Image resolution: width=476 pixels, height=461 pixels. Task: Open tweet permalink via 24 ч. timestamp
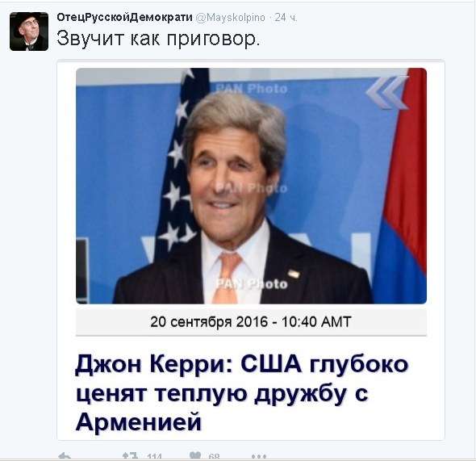286,18
